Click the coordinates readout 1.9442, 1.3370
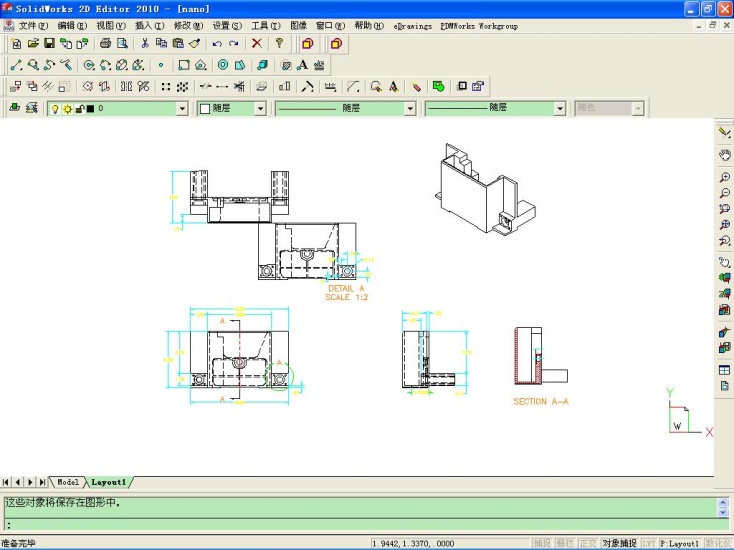Image resolution: width=734 pixels, height=550 pixels. coord(414,543)
